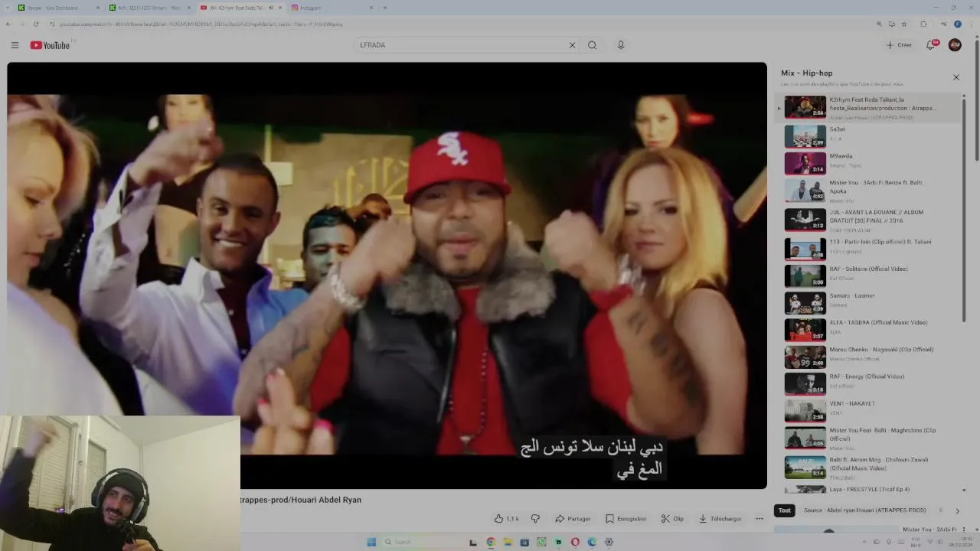
Task: Open the YouTube hamburger guide menu
Action: [15, 45]
